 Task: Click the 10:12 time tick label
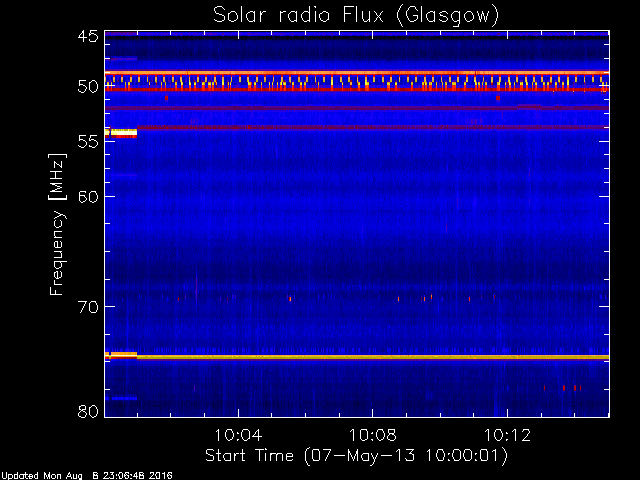click(507, 435)
